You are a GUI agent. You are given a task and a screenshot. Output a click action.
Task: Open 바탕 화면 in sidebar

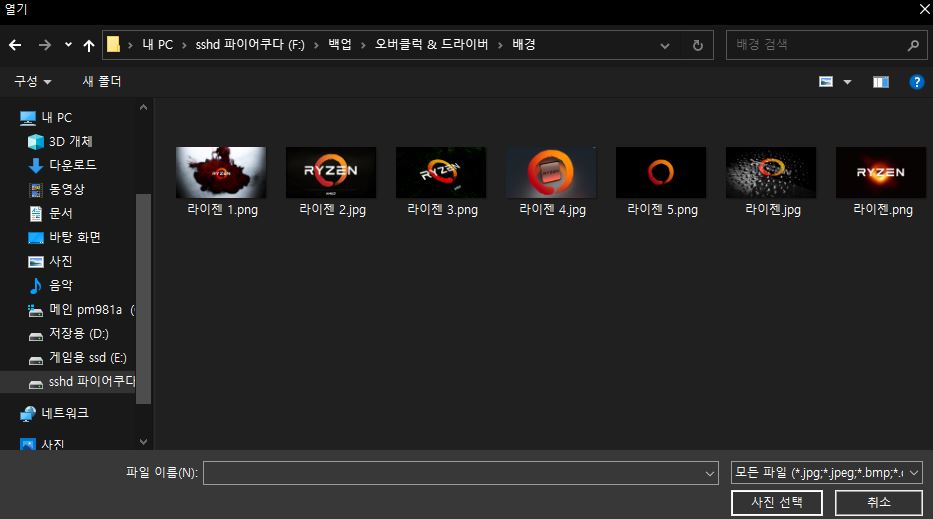[74, 237]
